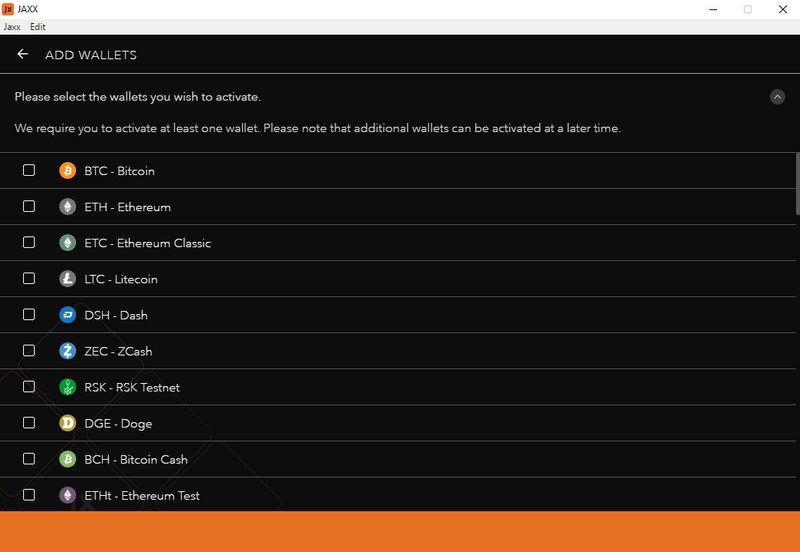Click the 'RSK - RSK Testnet' label
The image size is (800, 552).
(x=132, y=388)
